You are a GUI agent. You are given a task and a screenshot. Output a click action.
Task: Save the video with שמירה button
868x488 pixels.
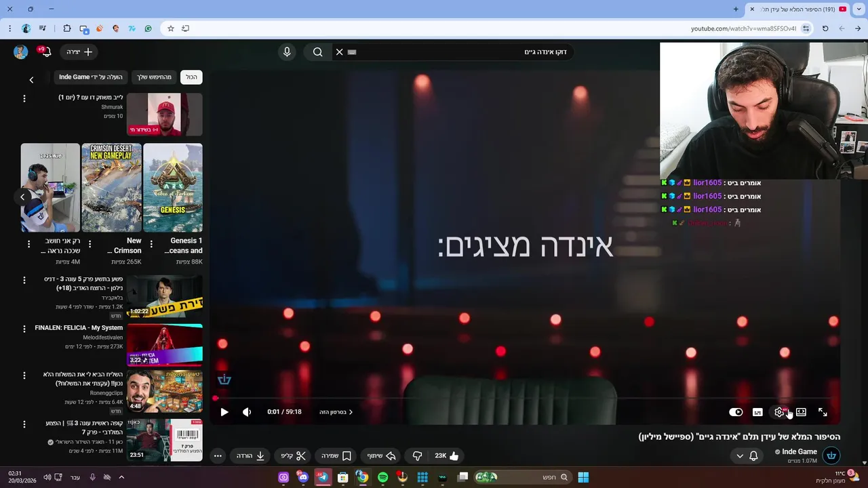(x=336, y=456)
